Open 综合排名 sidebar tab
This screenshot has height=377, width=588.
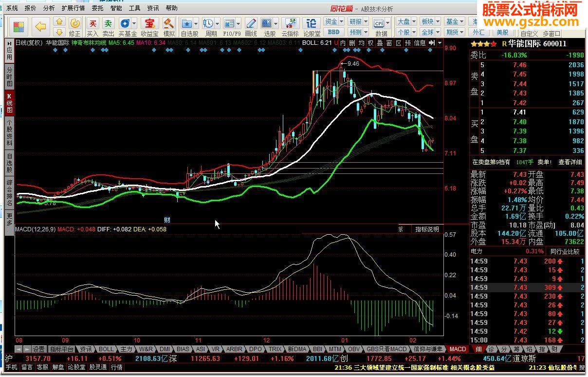9,192
